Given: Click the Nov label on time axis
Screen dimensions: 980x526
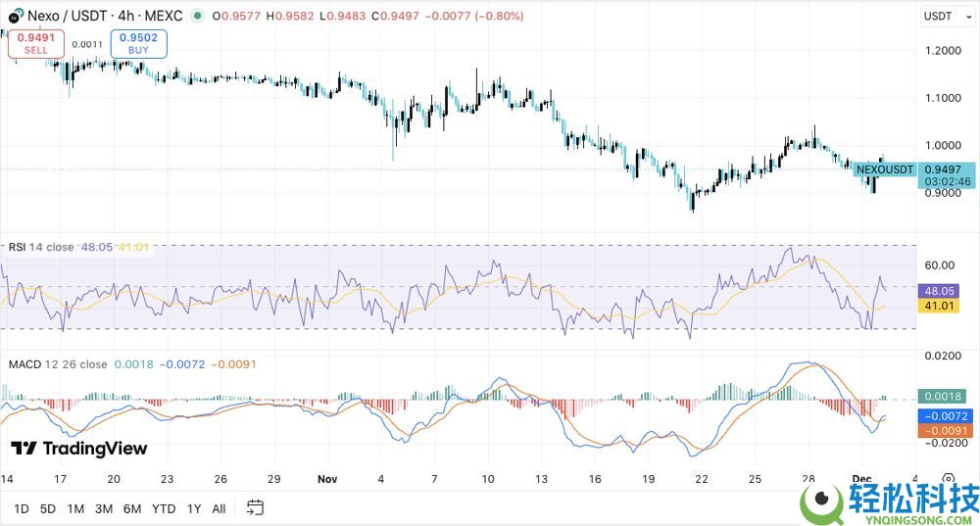Looking at the screenshot, I should [327, 480].
